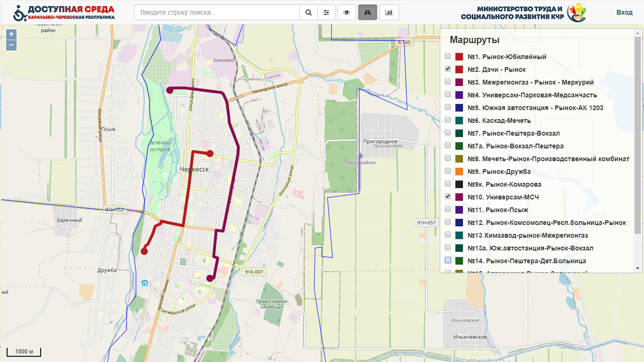Toggle the routes road button
This screenshot has width=644, height=362.
[x=368, y=13]
